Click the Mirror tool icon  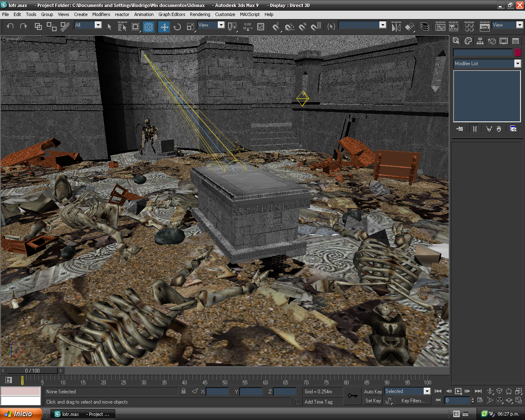coord(396,27)
